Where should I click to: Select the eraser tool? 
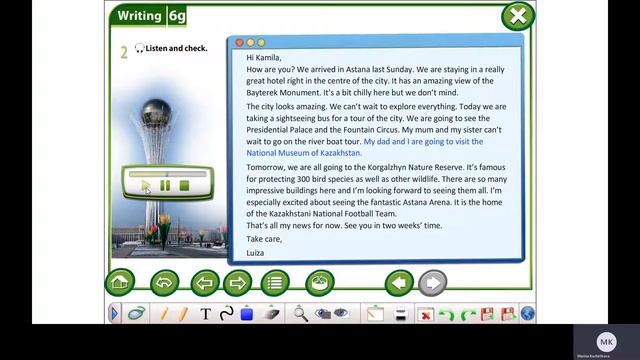270,313
